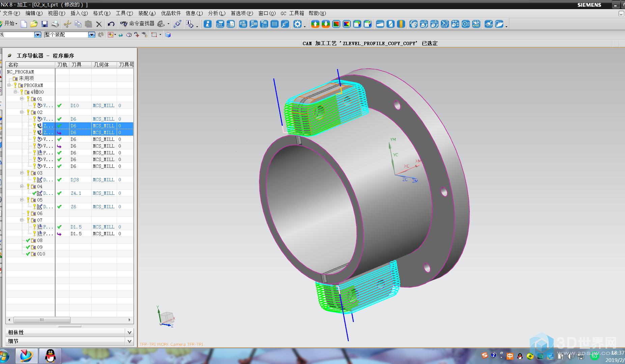Click the blue brush cleanup icon
The image size is (625, 364).
[488, 24]
